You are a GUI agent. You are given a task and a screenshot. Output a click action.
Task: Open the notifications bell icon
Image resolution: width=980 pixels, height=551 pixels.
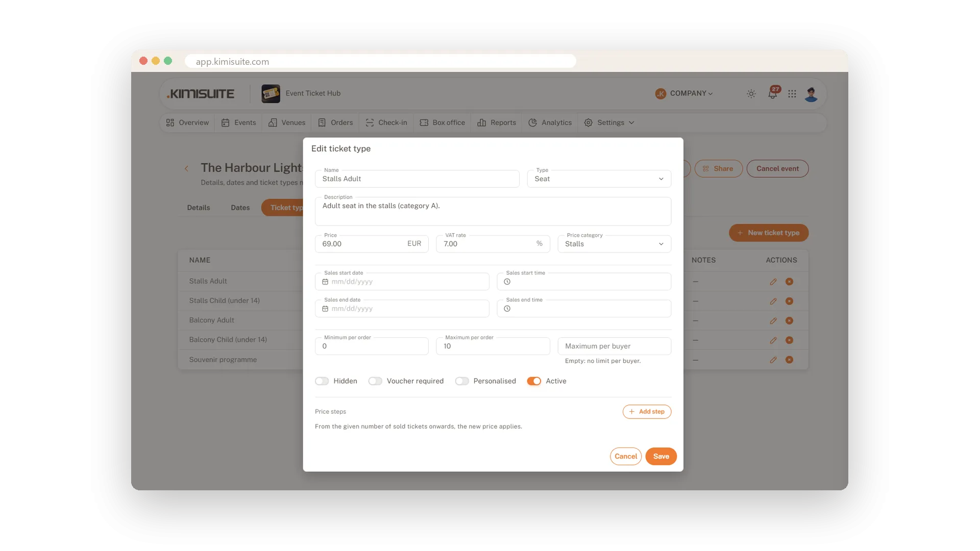tap(773, 94)
